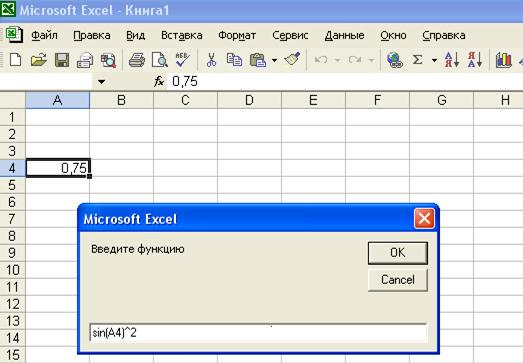This screenshot has width=523, height=363.
Task: Open the Окно menu
Action: click(x=393, y=35)
